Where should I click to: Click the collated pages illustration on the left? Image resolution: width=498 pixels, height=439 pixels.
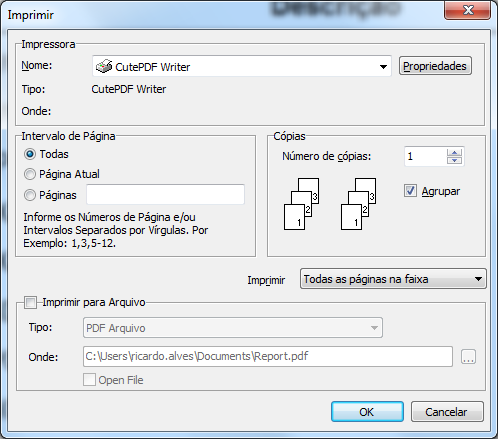click(x=301, y=204)
